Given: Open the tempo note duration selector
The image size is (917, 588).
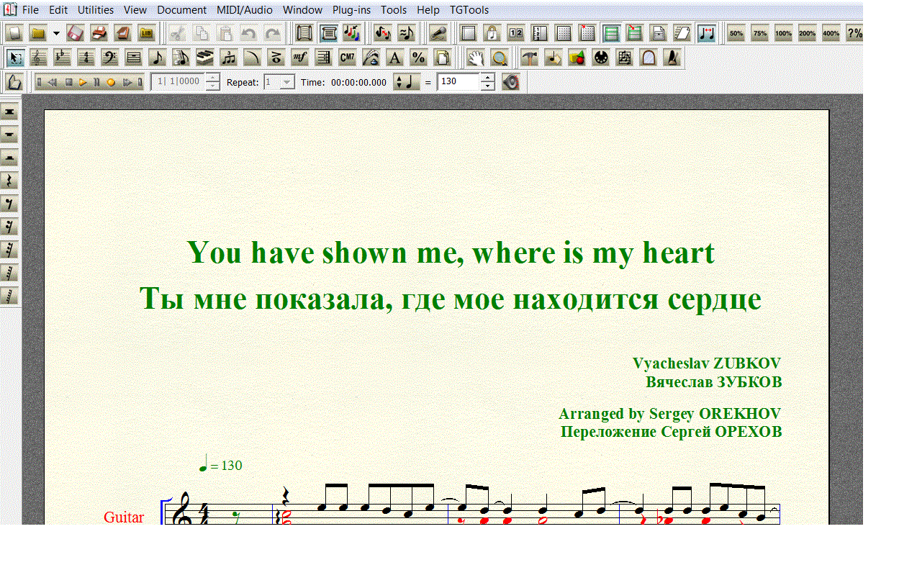Looking at the screenshot, I should pyautogui.click(x=407, y=82).
